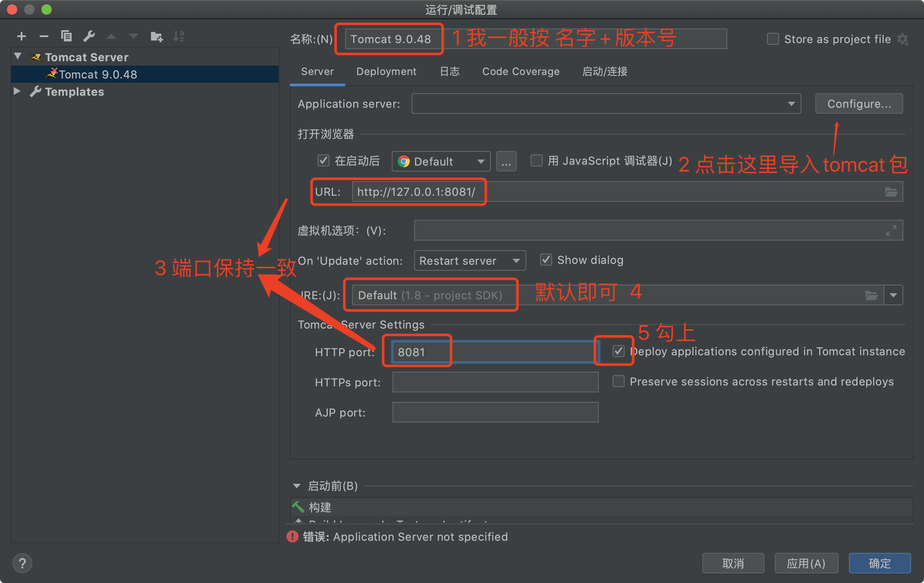Click the error warning icon

(x=292, y=536)
